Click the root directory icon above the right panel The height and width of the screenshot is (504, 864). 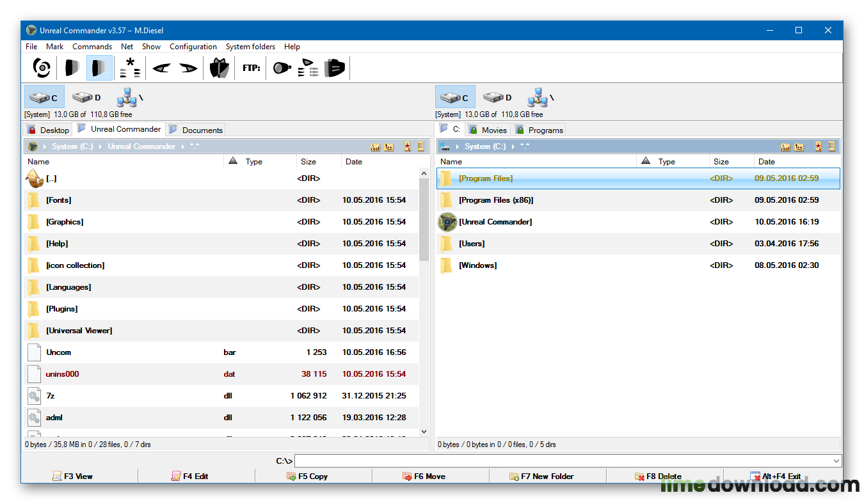point(785,146)
